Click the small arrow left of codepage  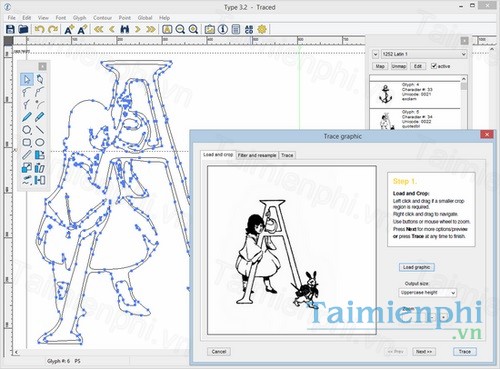coord(375,54)
